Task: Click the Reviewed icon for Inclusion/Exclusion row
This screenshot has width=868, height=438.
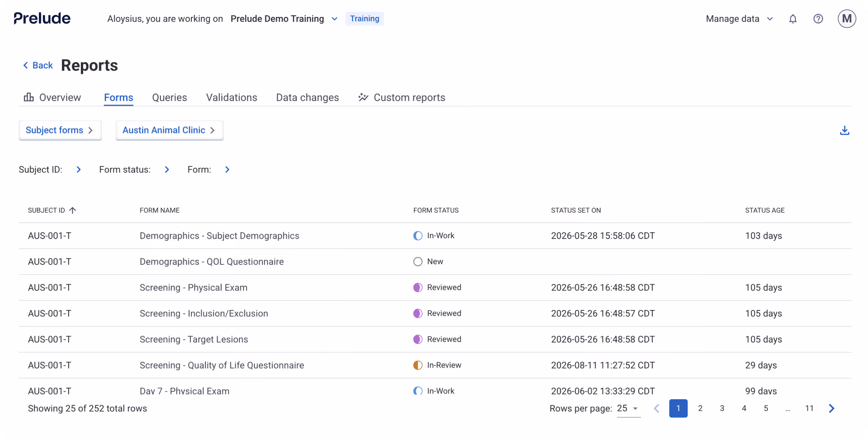Action: tap(418, 313)
